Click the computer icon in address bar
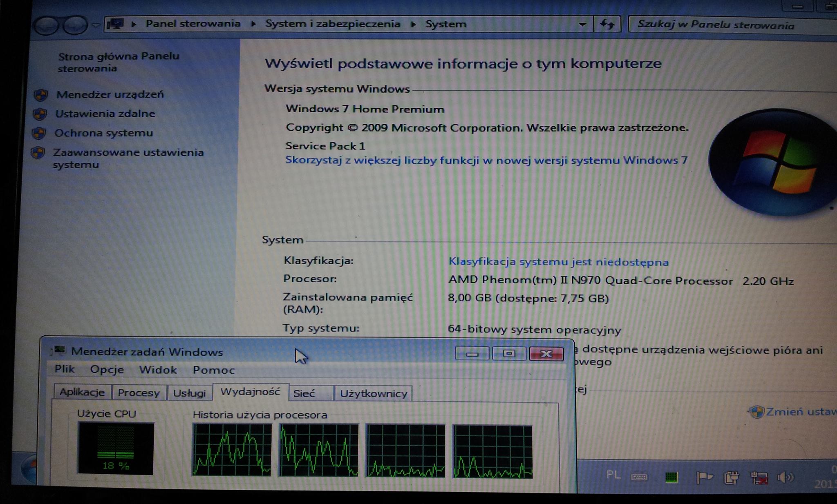Viewport: 837px width, 504px height. [115, 24]
